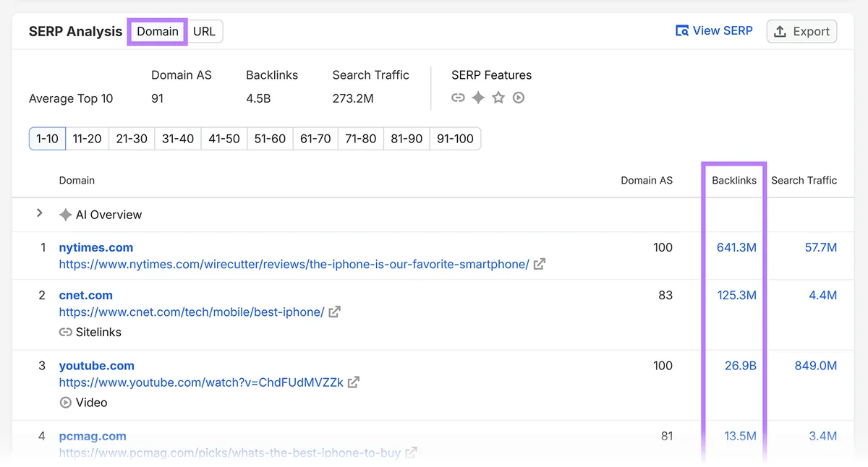The height and width of the screenshot is (467, 868).
Task: Click average Domain AS value 91
Action: pos(158,99)
